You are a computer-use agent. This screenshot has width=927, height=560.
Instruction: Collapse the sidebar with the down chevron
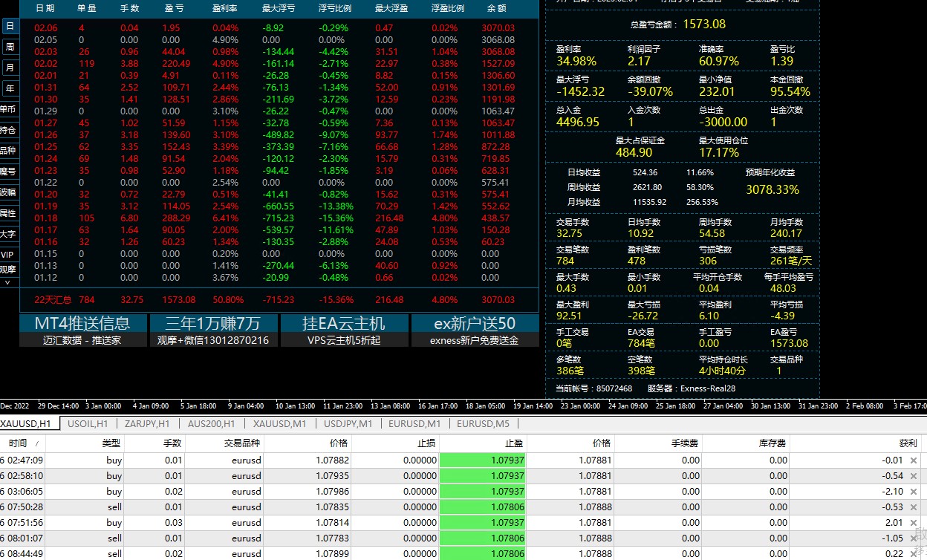7,282
